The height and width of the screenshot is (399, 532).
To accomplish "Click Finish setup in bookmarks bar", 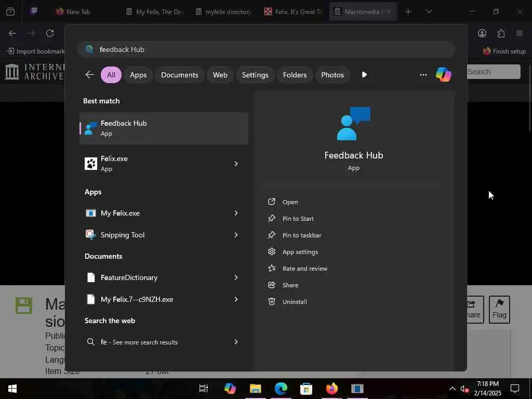I will [x=504, y=51].
